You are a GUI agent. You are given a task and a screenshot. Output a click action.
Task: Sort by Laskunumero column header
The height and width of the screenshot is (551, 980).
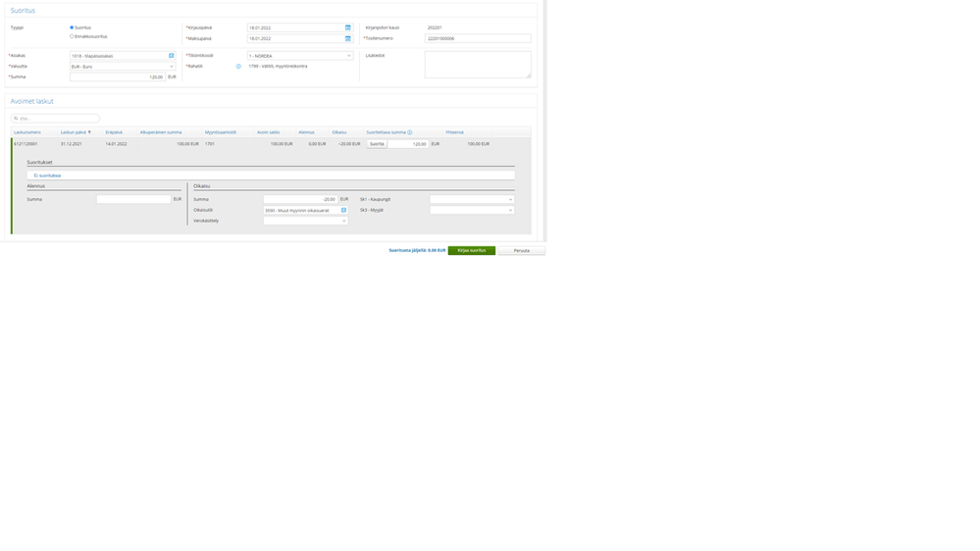[x=27, y=132]
